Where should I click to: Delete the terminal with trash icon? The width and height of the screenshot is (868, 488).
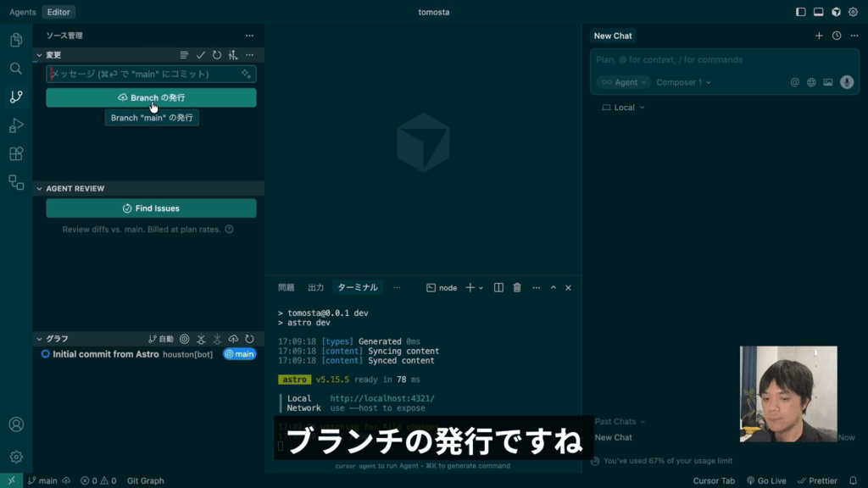point(517,288)
